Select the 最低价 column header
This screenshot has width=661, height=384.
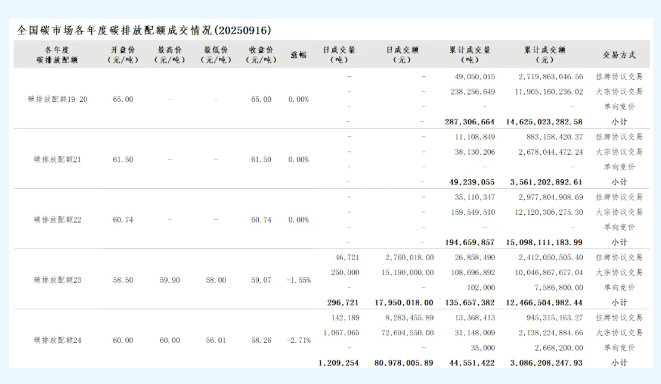pyautogui.click(x=216, y=55)
